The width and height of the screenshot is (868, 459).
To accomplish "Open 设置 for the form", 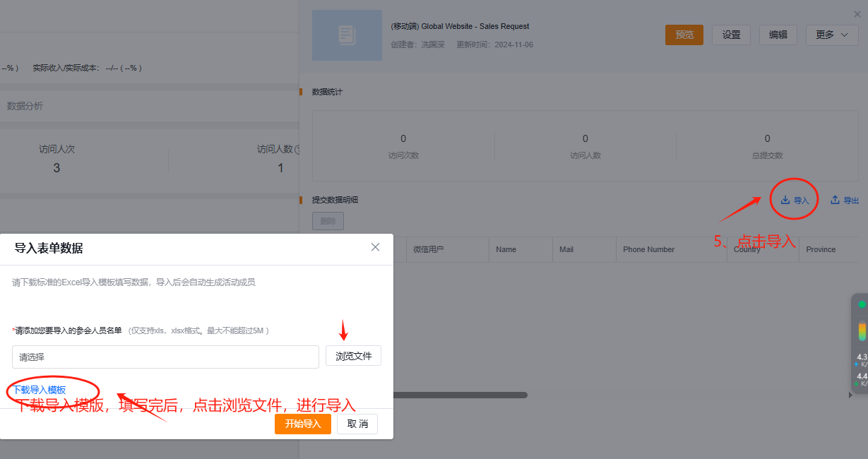I will tap(731, 35).
